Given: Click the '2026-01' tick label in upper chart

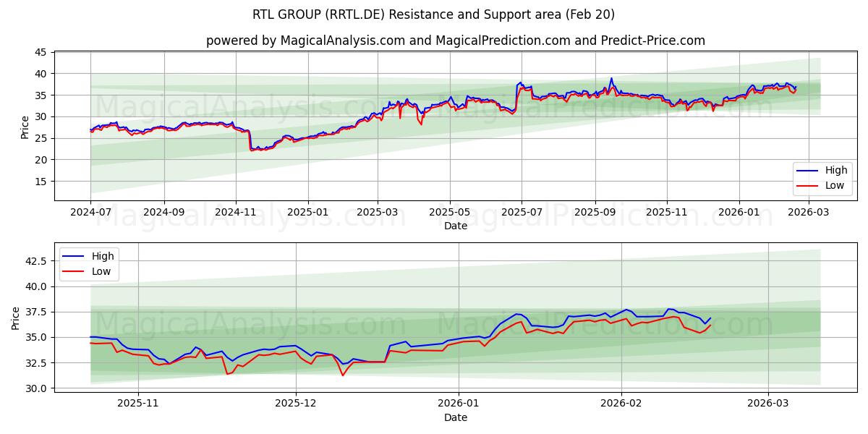Looking at the screenshot, I should [x=739, y=213].
